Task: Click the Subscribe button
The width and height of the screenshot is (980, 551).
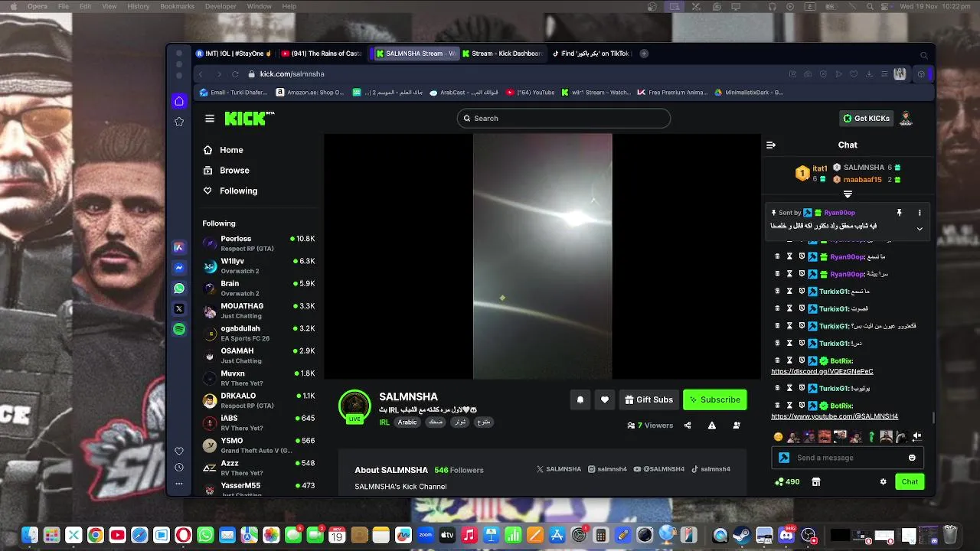Action: pos(714,399)
